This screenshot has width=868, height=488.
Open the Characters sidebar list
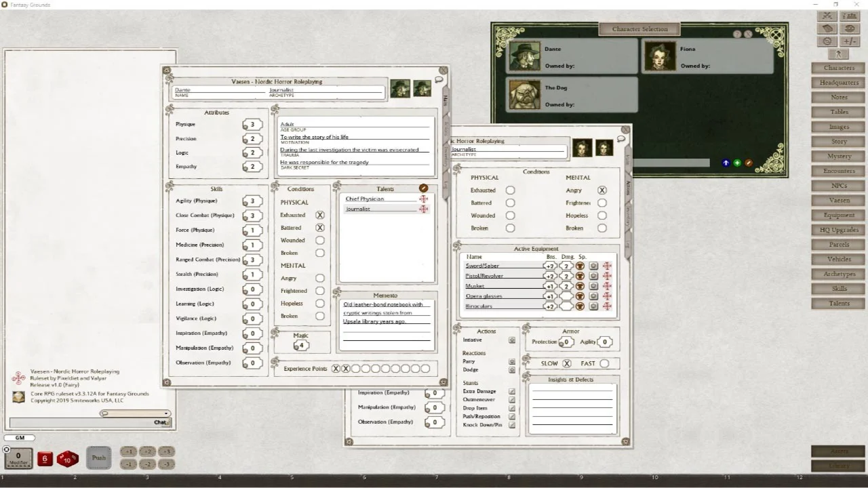pos(838,68)
